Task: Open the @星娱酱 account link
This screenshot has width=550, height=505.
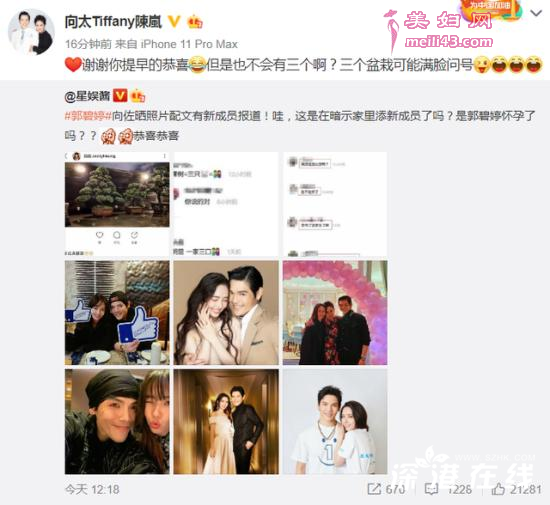Action: [87, 96]
